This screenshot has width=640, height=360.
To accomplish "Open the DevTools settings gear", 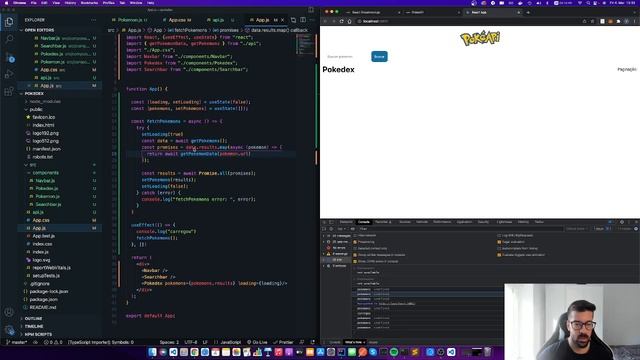I will pyautogui.click(x=622, y=222).
